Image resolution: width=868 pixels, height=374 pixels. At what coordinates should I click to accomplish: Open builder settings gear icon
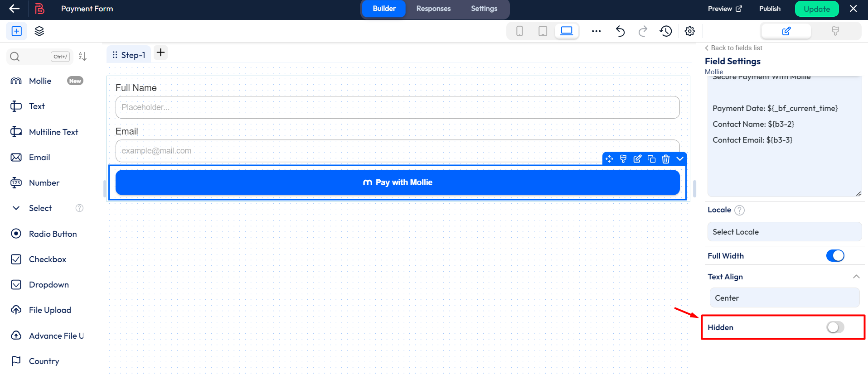pos(689,31)
